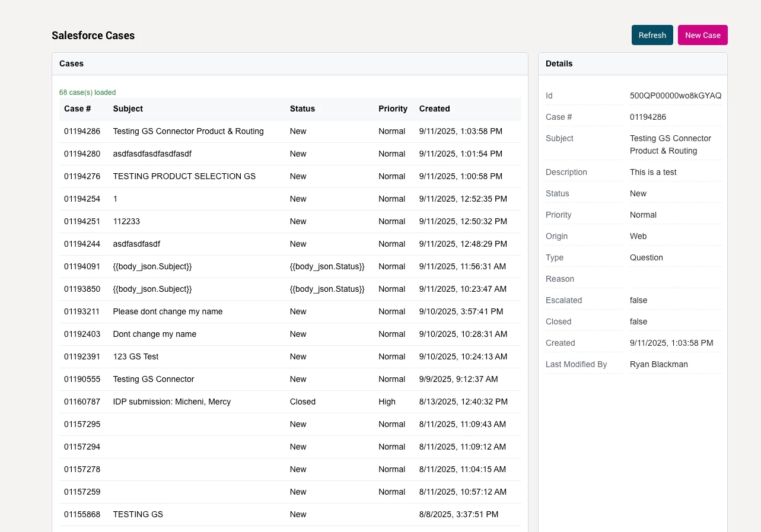Select the row for case 01194280

pyautogui.click(x=290, y=154)
